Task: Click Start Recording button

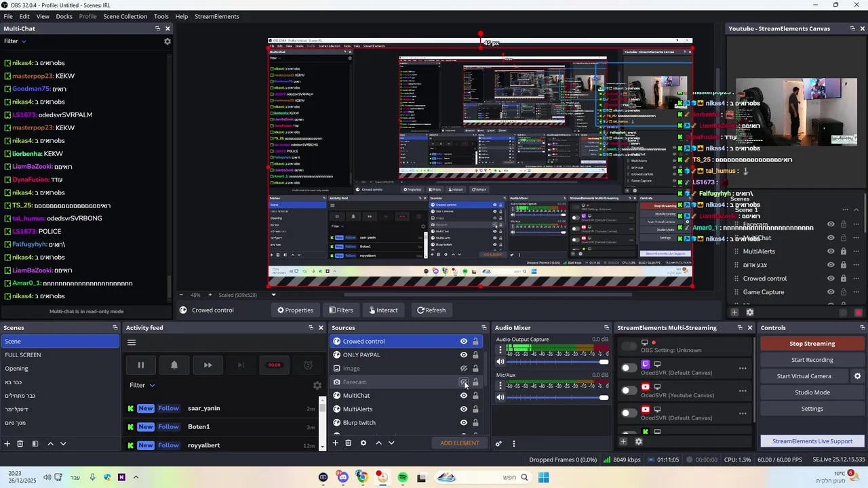Action: tap(812, 360)
